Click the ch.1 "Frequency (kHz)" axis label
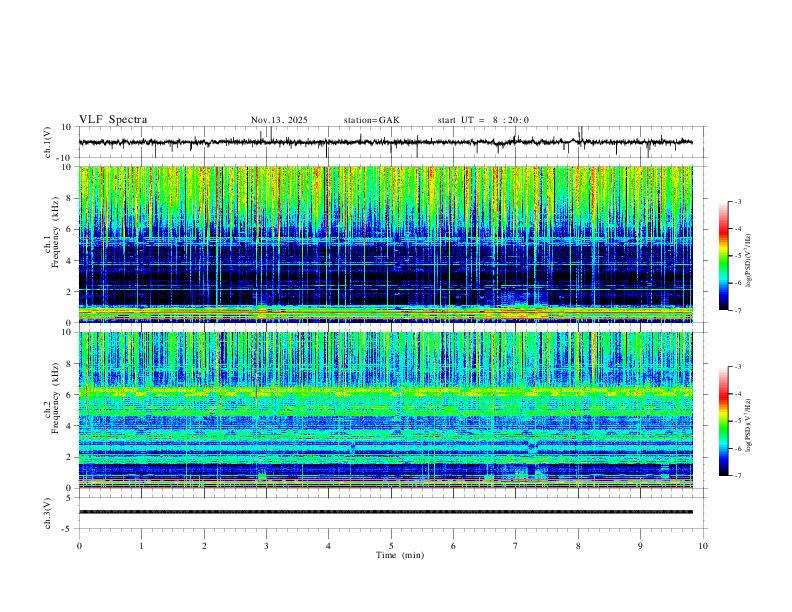The height and width of the screenshot is (612, 792). pos(55,233)
